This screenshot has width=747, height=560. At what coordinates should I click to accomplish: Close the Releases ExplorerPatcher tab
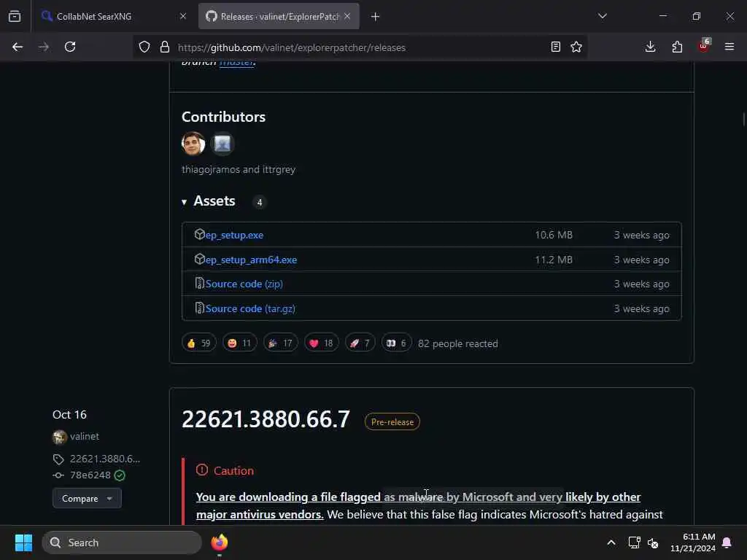tap(347, 16)
